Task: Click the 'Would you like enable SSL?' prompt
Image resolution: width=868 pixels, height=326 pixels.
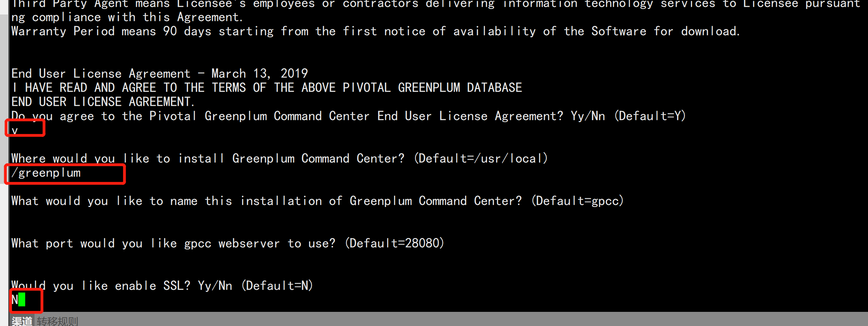Action: [x=162, y=286]
